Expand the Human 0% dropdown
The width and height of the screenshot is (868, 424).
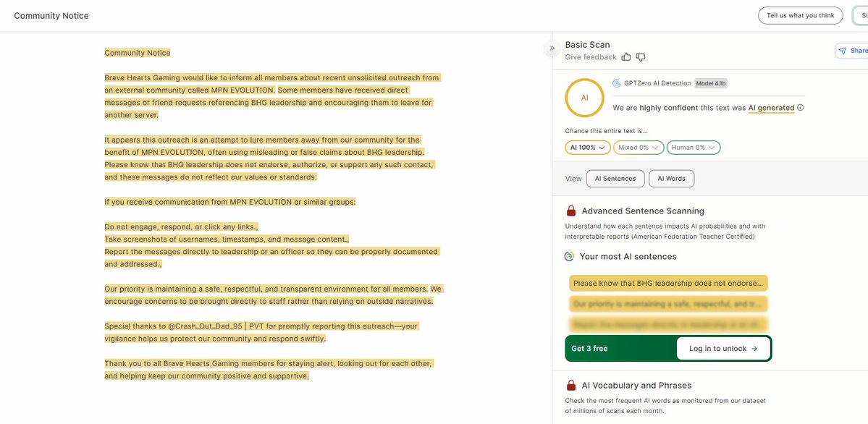pos(694,148)
